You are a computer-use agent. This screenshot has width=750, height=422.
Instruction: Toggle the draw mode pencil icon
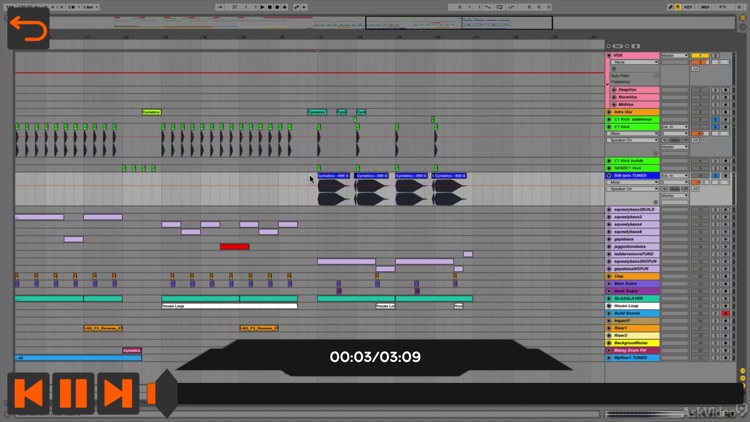[670, 7]
